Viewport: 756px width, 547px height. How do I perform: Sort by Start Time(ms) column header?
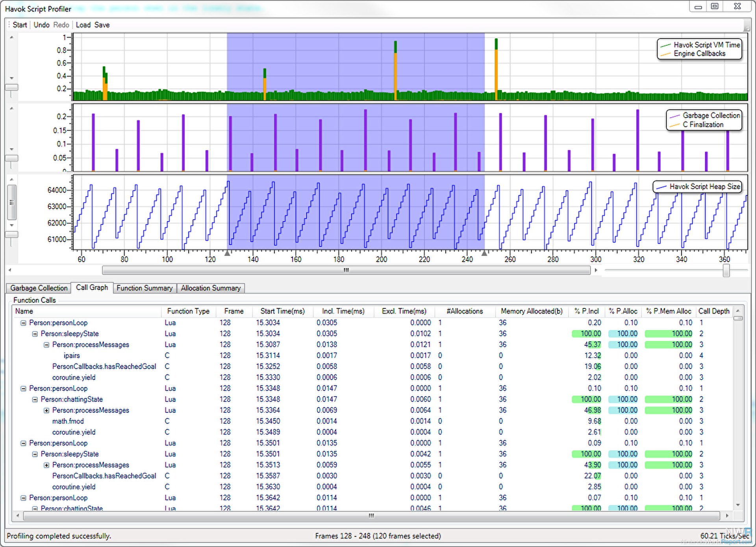(x=282, y=311)
